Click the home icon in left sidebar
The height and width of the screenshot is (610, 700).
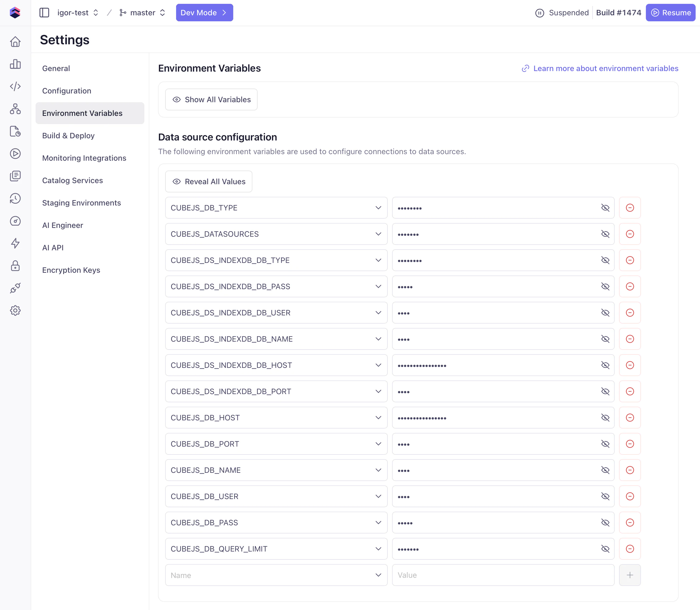(15, 42)
